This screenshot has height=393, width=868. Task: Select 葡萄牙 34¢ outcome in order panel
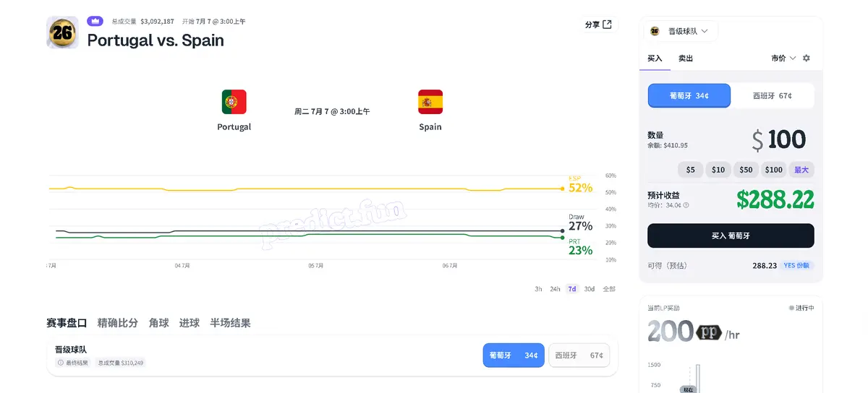click(x=689, y=95)
